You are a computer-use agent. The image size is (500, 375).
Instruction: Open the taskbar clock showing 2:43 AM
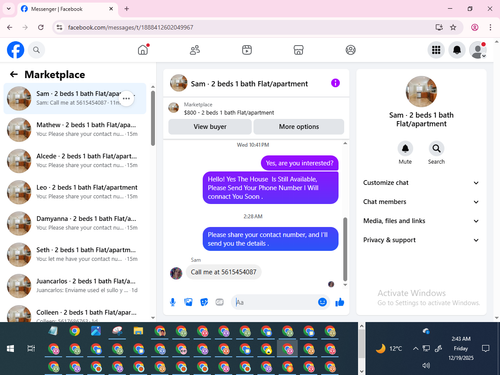(461, 348)
